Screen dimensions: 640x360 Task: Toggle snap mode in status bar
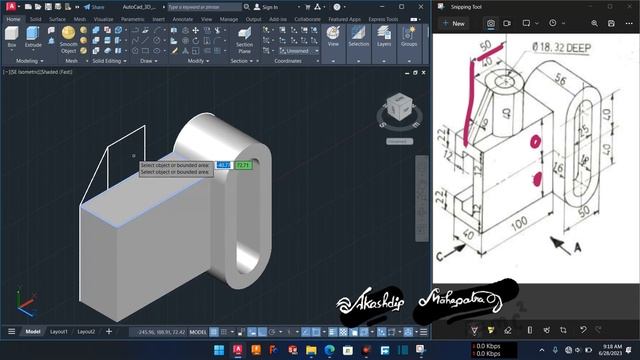pyautogui.click(x=224, y=332)
